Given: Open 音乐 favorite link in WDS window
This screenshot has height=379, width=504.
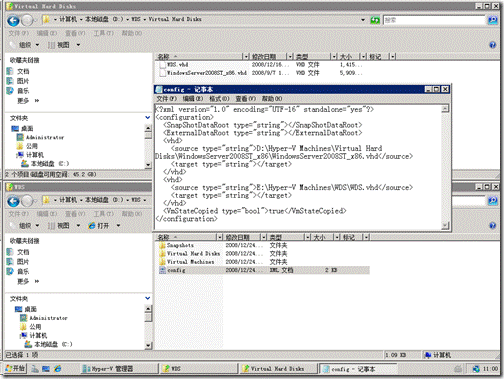Looking at the screenshot, I should (19, 271).
